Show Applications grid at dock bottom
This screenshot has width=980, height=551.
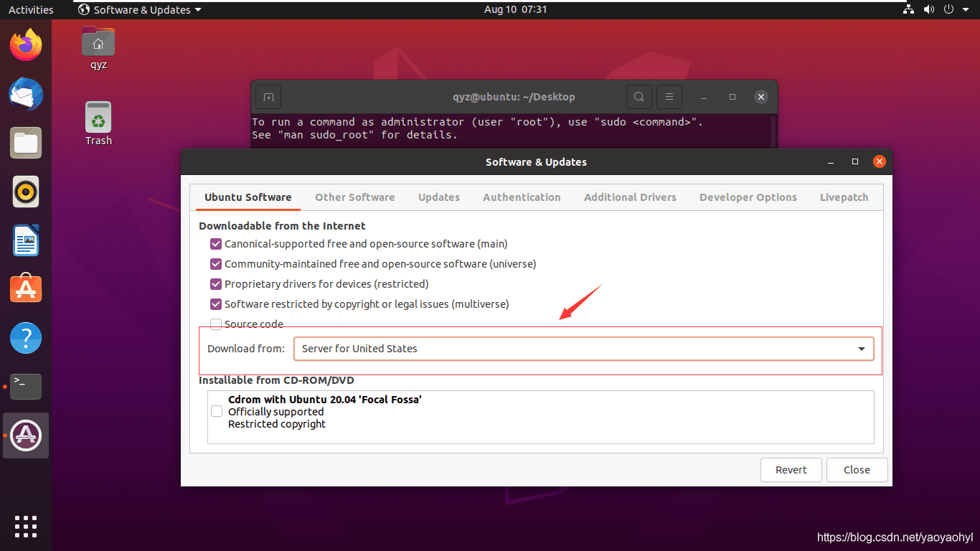tap(26, 526)
